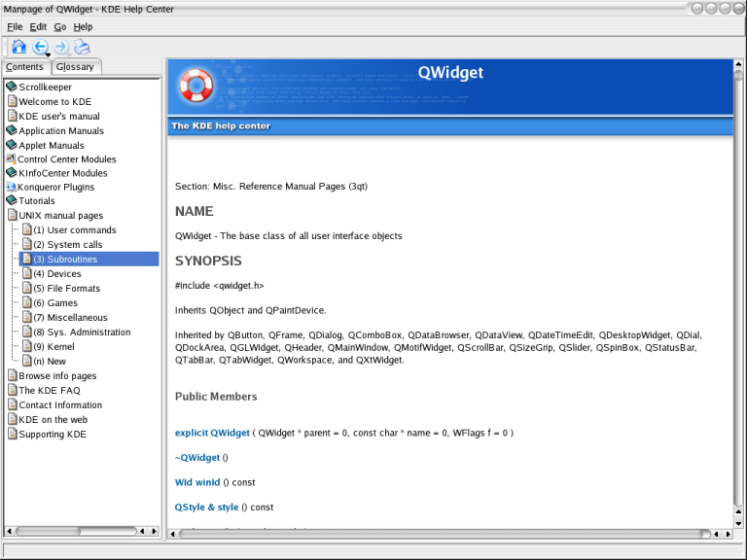Navigate back with the left arrow icon
747x560 pixels.
pos(40,47)
